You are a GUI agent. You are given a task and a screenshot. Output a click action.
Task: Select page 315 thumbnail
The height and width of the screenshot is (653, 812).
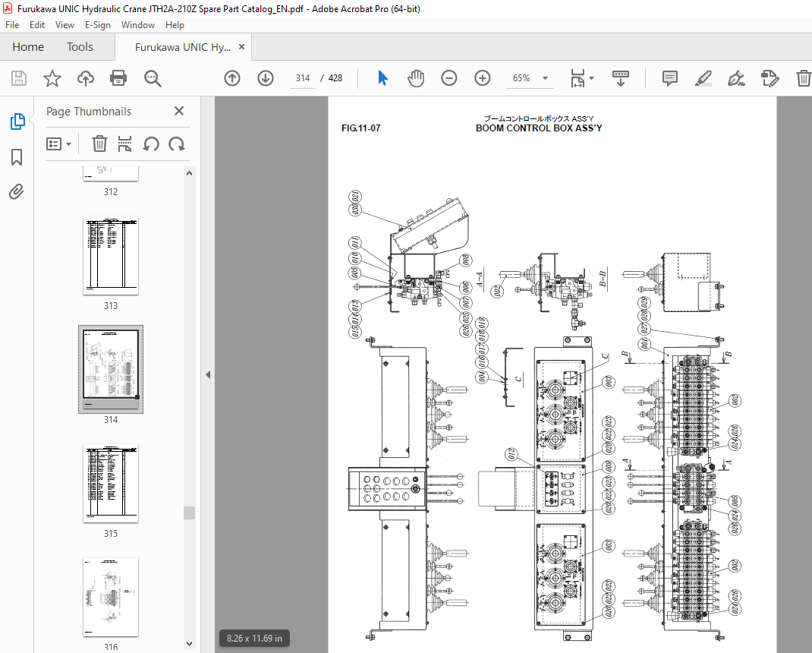point(111,483)
